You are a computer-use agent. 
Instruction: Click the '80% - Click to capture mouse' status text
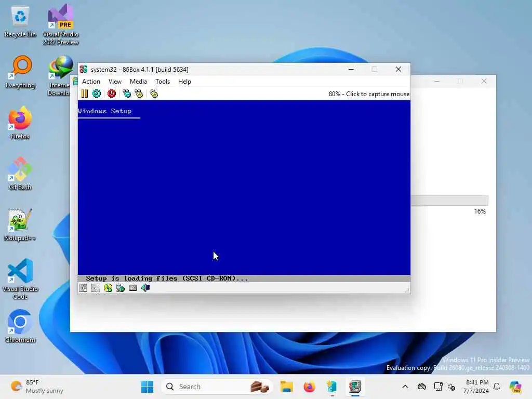369,94
